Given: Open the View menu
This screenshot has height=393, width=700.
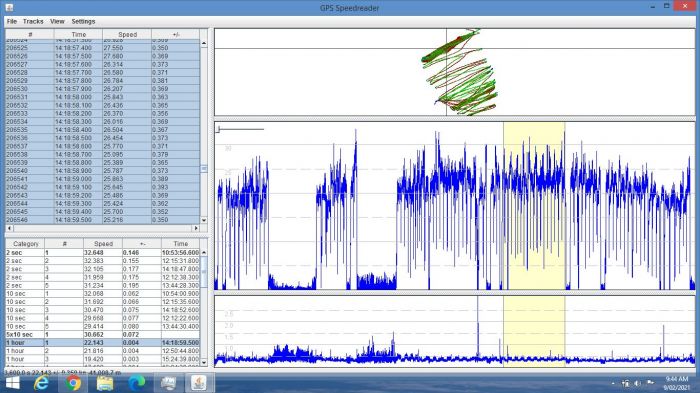Looking at the screenshot, I should [57, 21].
